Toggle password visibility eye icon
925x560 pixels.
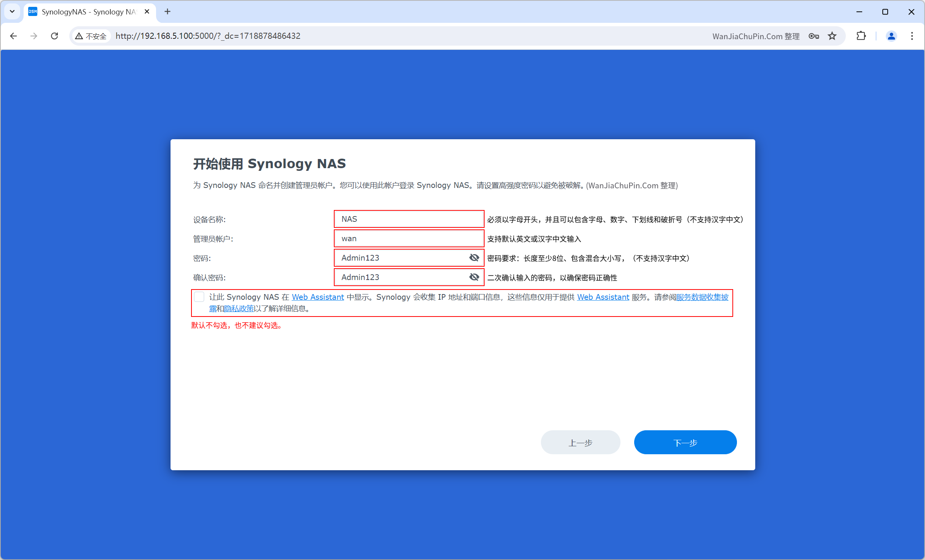[474, 258]
